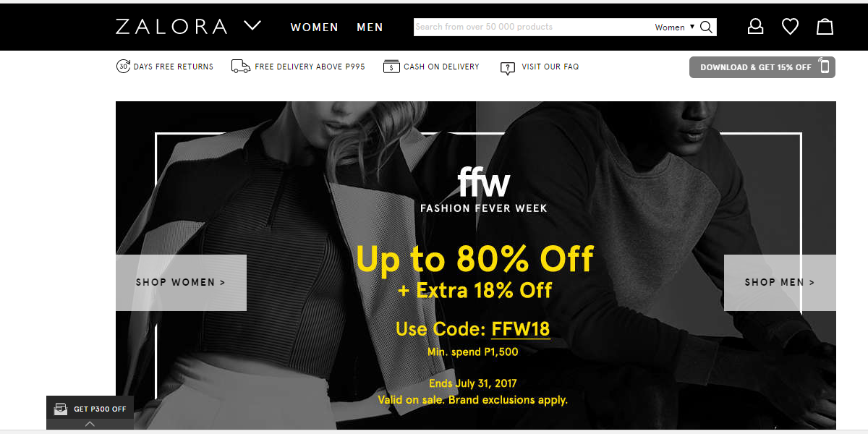Open the Women menu
The width and height of the screenshot is (868, 434).
click(x=315, y=27)
